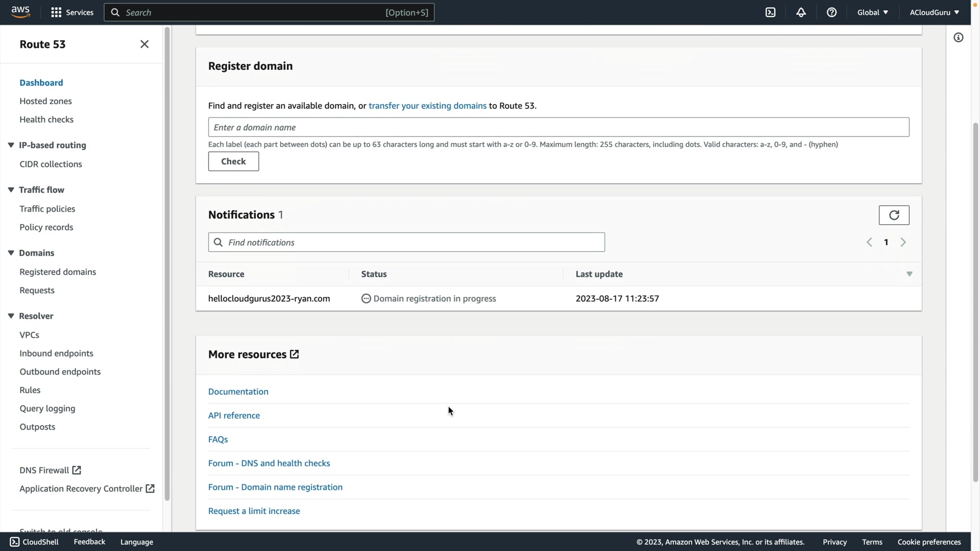Open CloudShell in the footer bar
This screenshot has height=551, width=980.
coord(34,542)
